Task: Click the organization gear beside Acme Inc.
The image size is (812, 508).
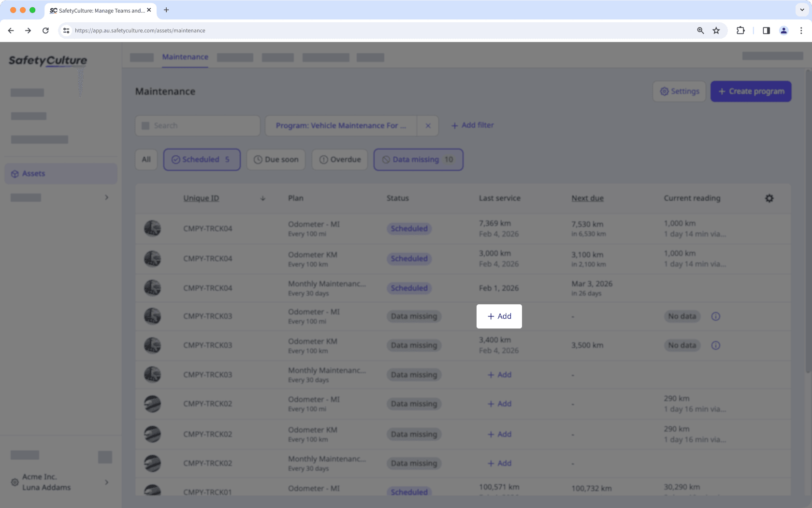Action: [x=14, y=482]
